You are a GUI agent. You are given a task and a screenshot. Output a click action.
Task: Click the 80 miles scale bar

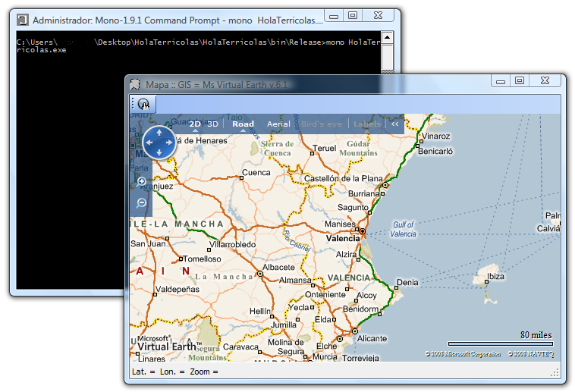(500, 343)
